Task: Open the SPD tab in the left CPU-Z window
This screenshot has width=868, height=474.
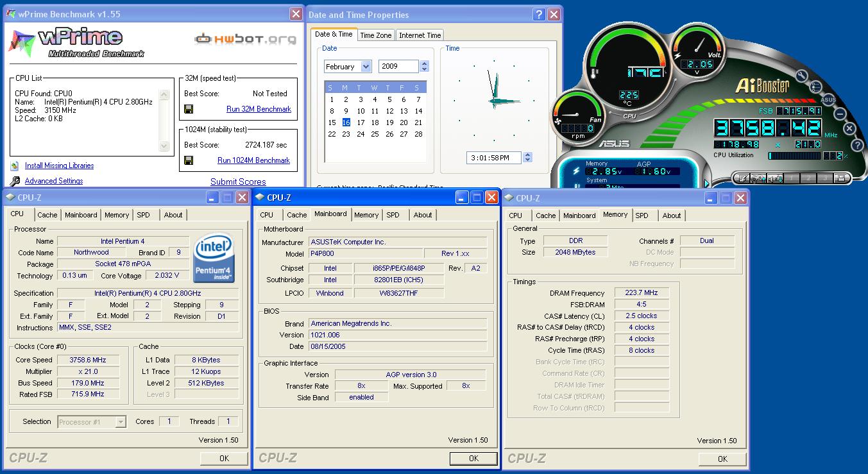Action: [x=143, y=215]
